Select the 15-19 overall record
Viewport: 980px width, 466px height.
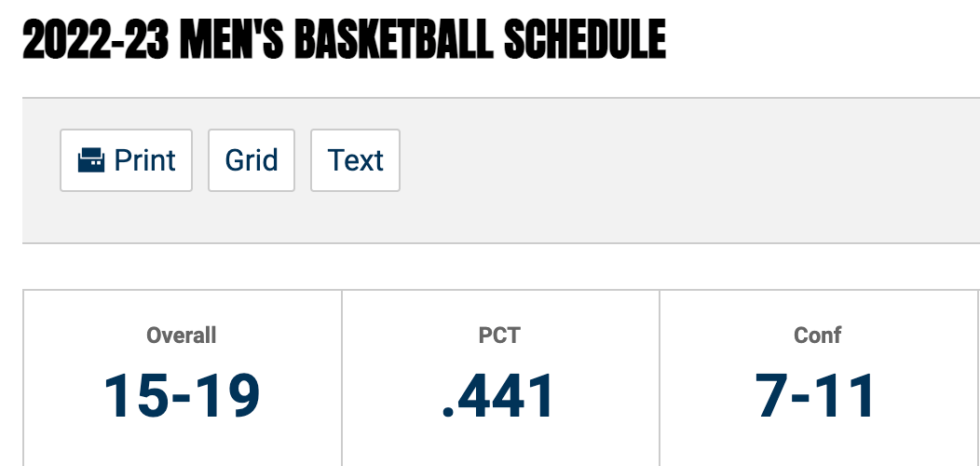coord(182,394)
